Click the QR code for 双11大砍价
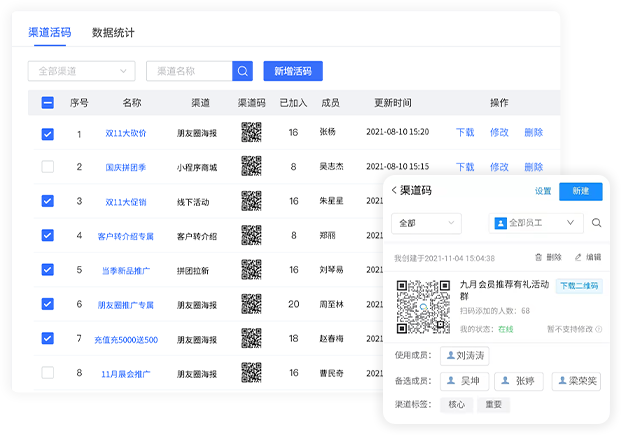 [251, 133]
